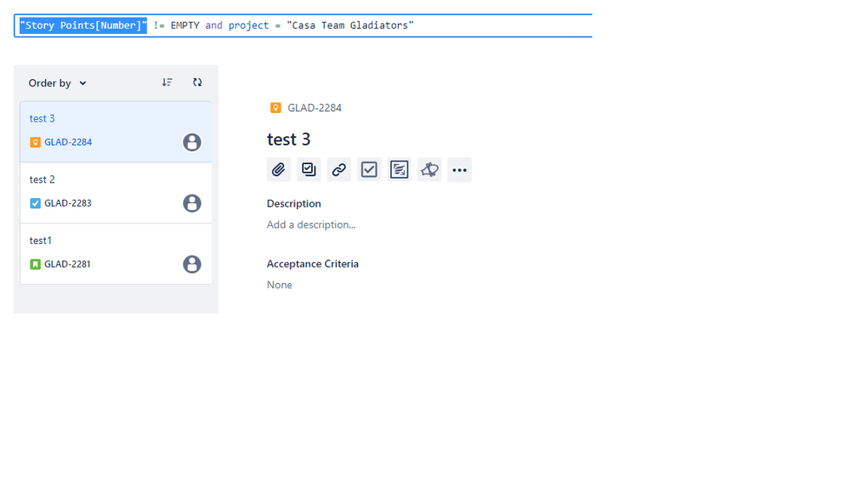Click Acceptance Criteria 'None' value
Screen dimensions: 868x488
(280, 285)
